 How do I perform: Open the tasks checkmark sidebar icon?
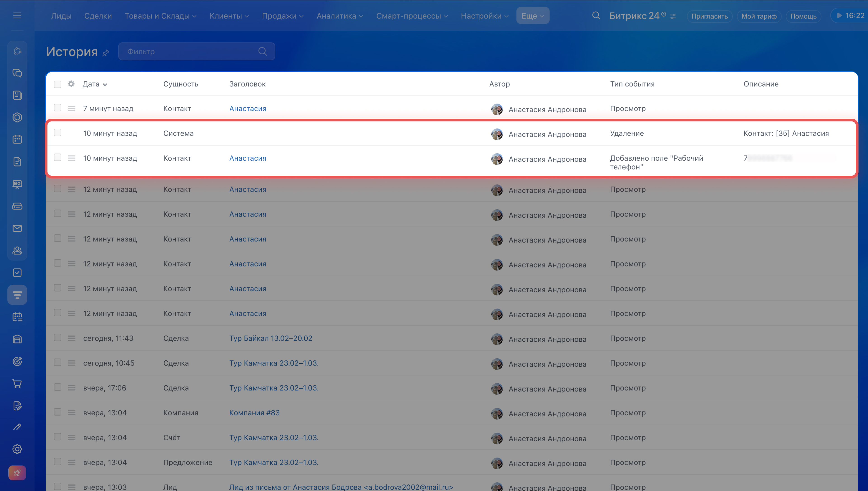17,272
